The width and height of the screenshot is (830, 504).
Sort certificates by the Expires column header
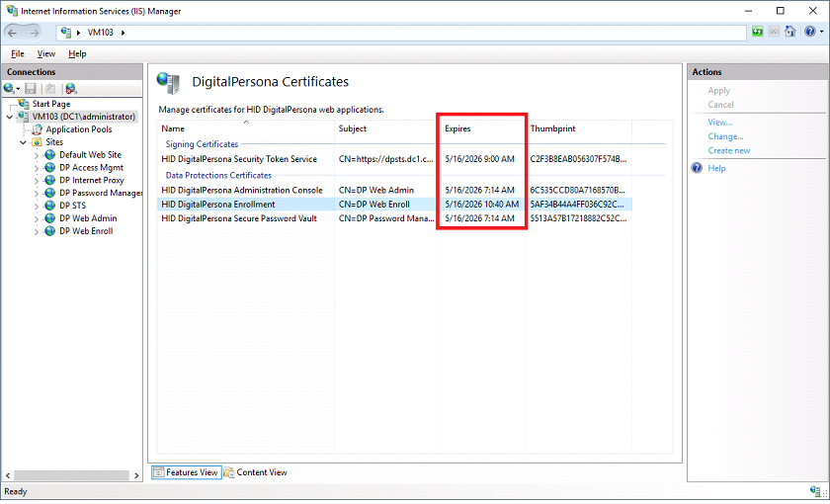[x=457, y=128]
